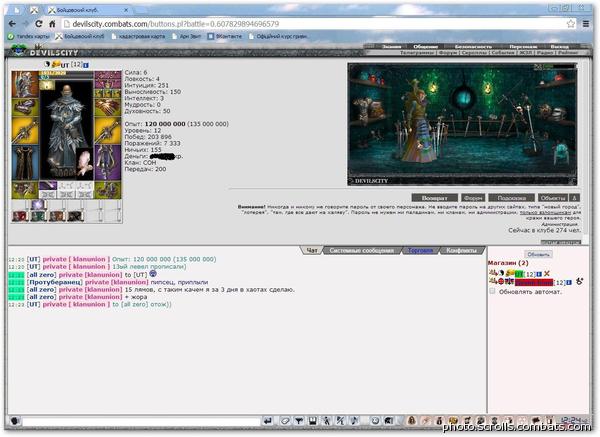600x437 pixels.
Task: Open the Телеграммы submenu link
Action: 417,53
